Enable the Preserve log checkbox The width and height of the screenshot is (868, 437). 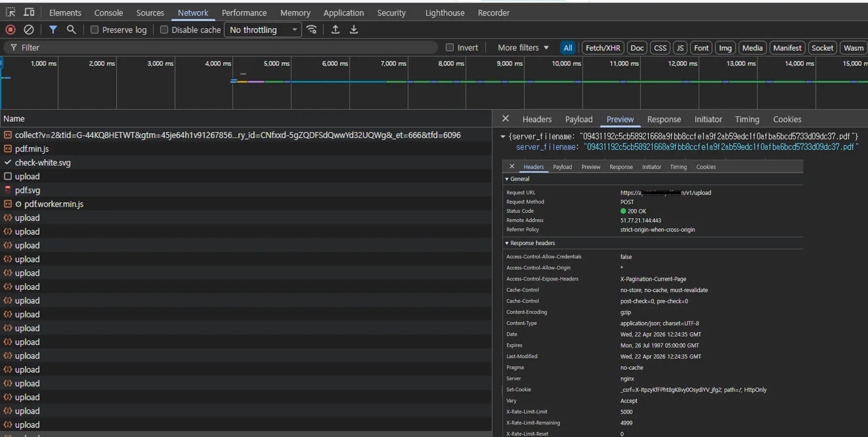click(95, 30)
